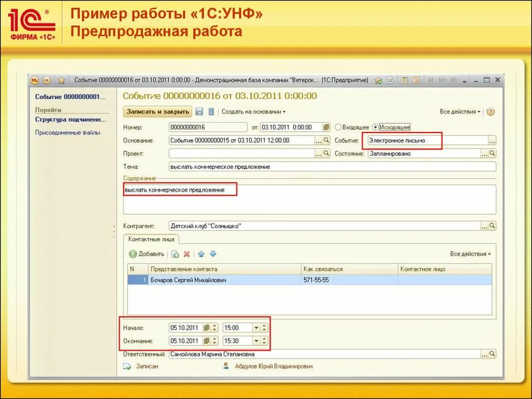
Task: Click Как связаться column header
Action: click(349, 269)
